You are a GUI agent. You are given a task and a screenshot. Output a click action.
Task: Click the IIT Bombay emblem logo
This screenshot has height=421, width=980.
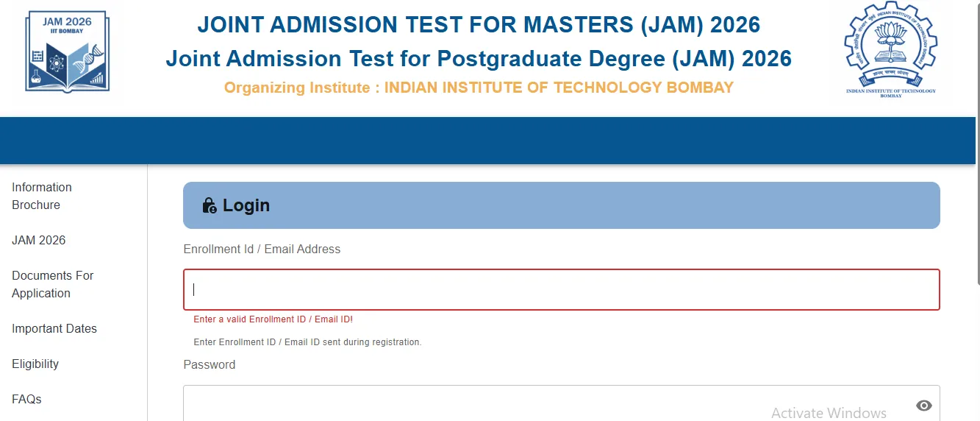tap(890, 50)
